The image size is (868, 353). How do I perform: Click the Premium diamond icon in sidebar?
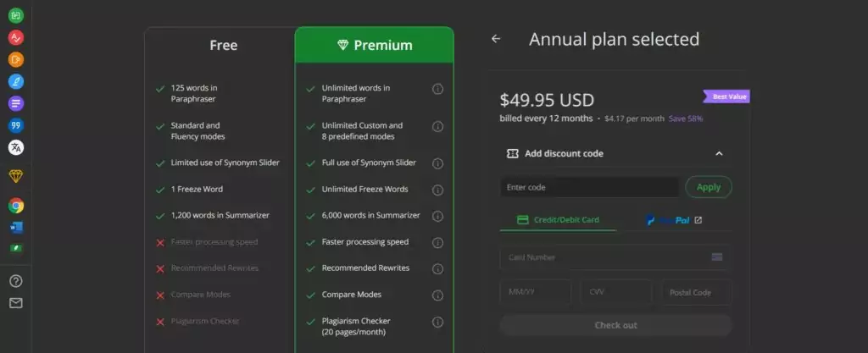[x=16, y=176]
